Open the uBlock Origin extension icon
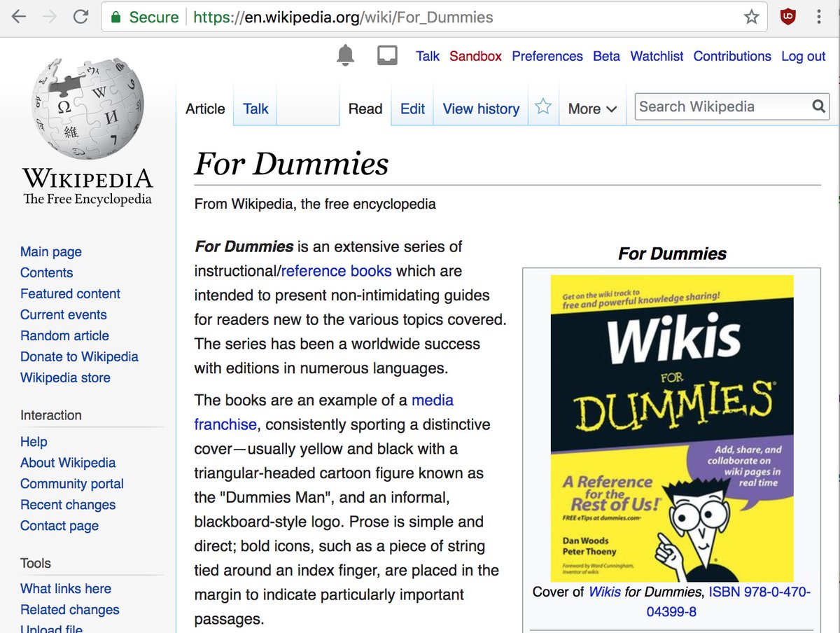Viewport: 840px width, 633px height. [788, 17]
